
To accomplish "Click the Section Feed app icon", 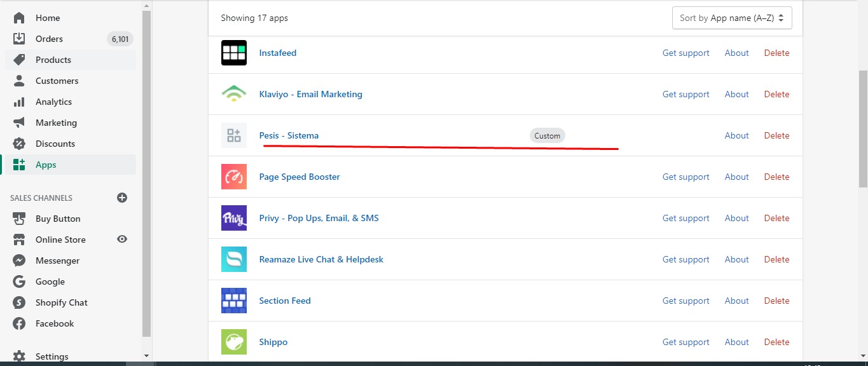I will pyautogui.click(x=233, y=301).
